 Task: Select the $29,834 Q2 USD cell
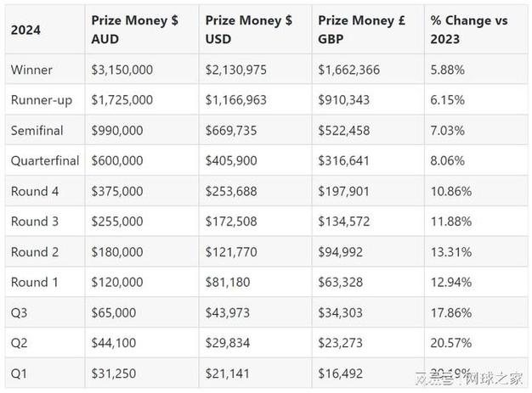228,343
